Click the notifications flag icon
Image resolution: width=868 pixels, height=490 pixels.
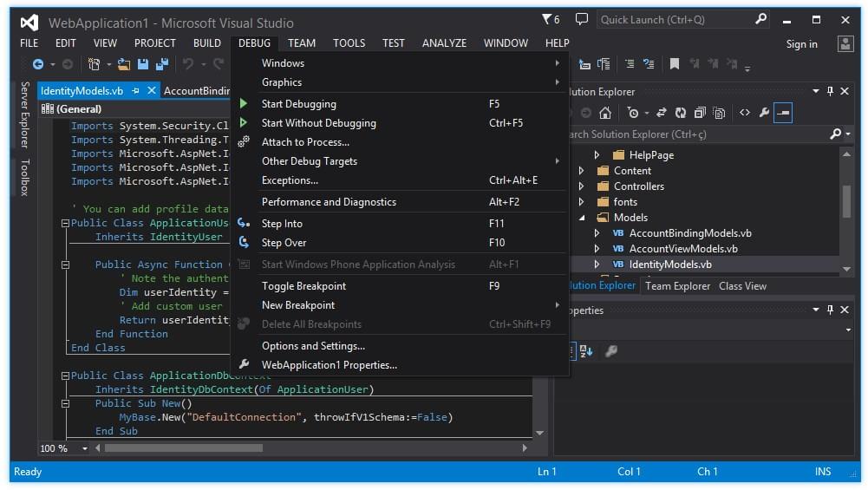tap(547, 19)
